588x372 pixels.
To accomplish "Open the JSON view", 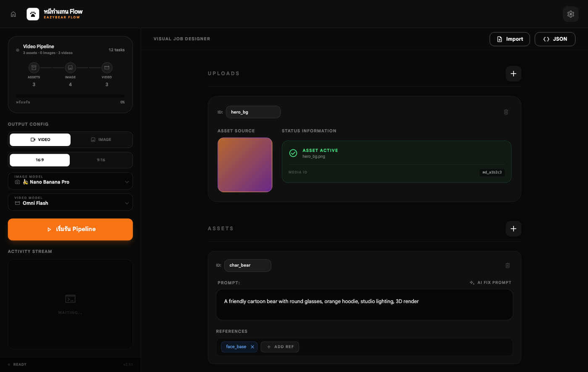I will 555,39.
